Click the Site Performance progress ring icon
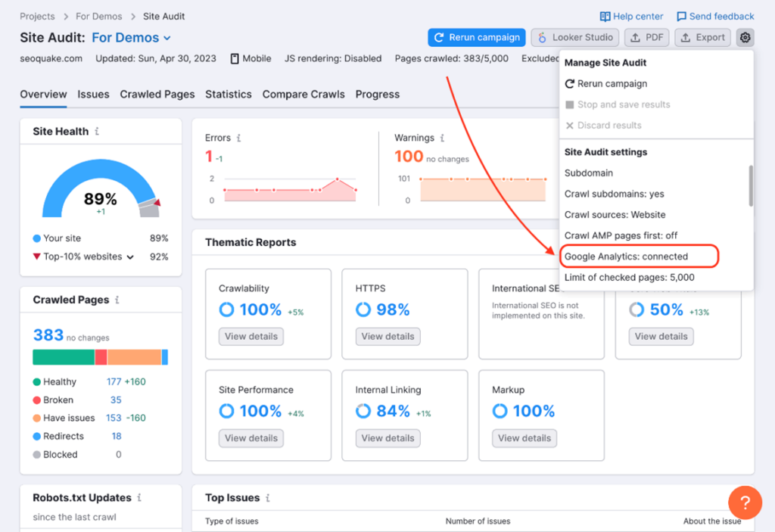Viewport: 775px width, 532px height. point(226,411)
